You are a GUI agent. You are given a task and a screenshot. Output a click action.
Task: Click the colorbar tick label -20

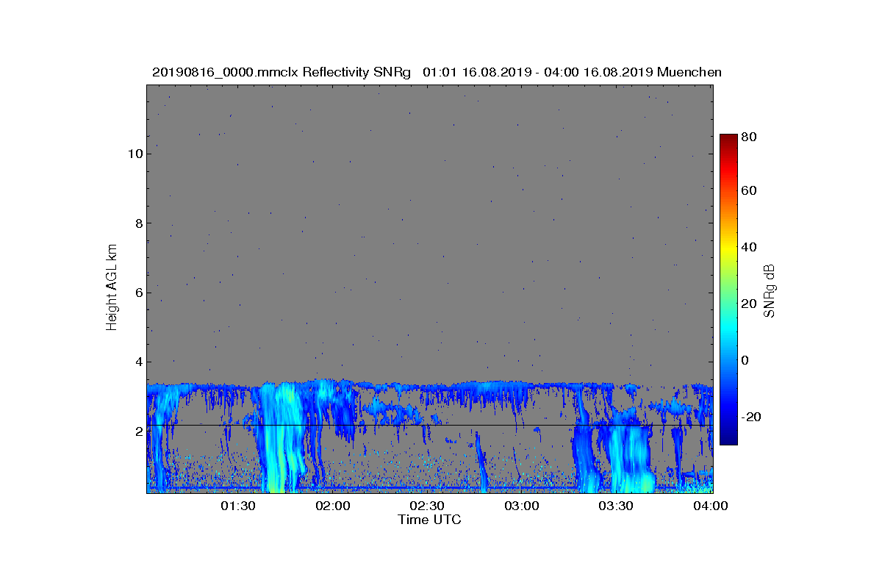752,417
